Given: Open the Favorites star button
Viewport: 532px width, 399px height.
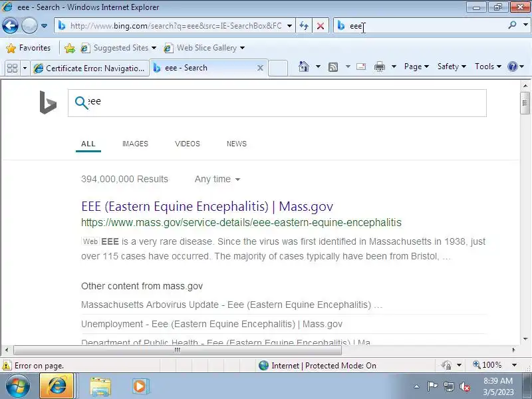Looking at the screenshot, I should pos(29,48).
